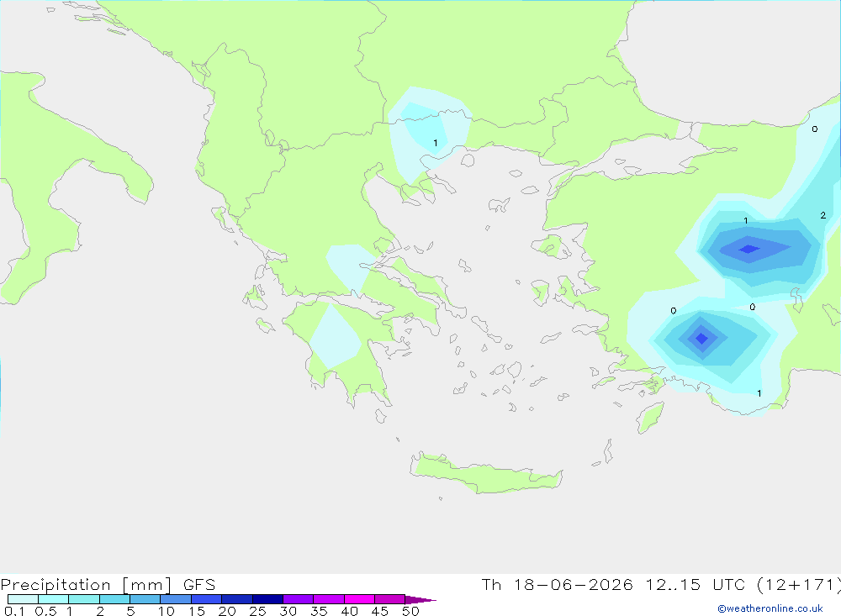
Task: Click the 30–35 mm legend swatch
Action: click(299, 599)
